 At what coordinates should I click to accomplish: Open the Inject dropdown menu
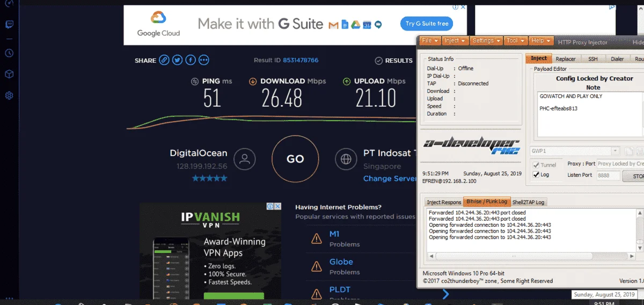[x=456, y=41]
